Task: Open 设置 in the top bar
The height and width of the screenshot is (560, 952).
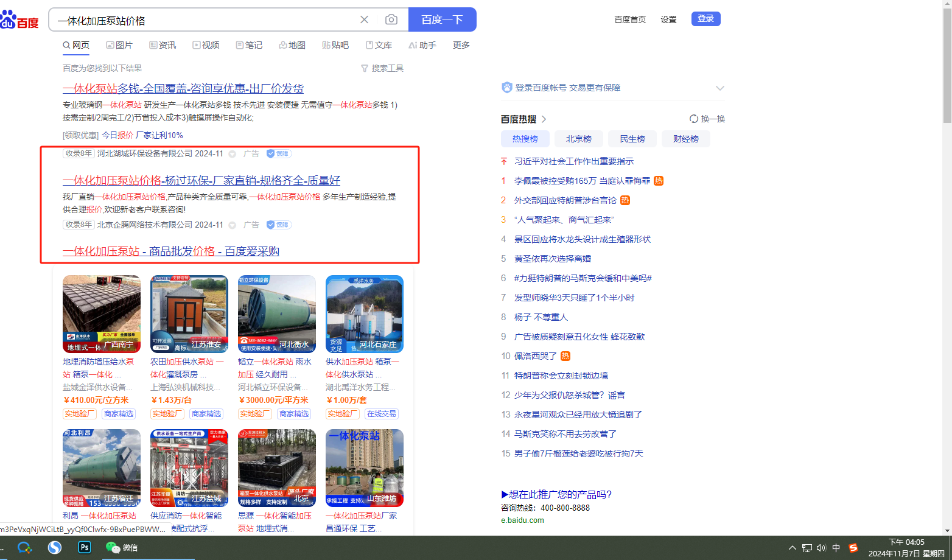Action: (x=669, y=19)
